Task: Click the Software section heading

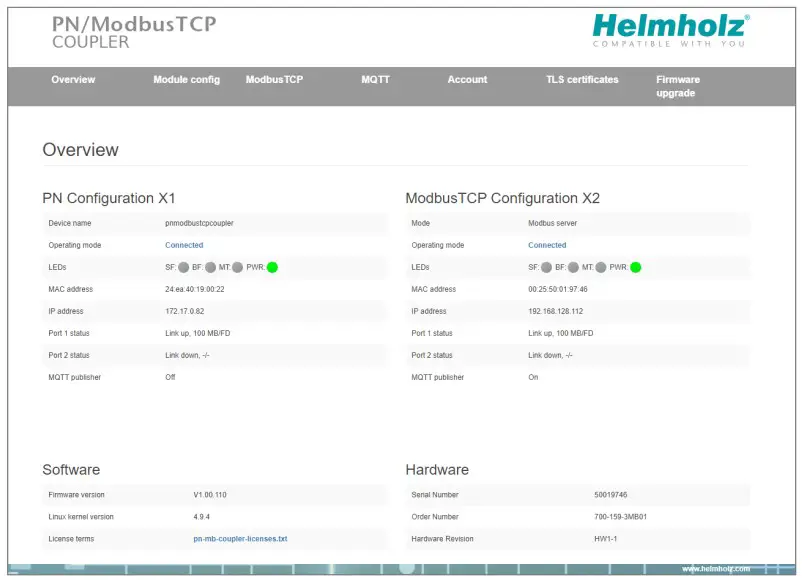Action: coord(71,470)
